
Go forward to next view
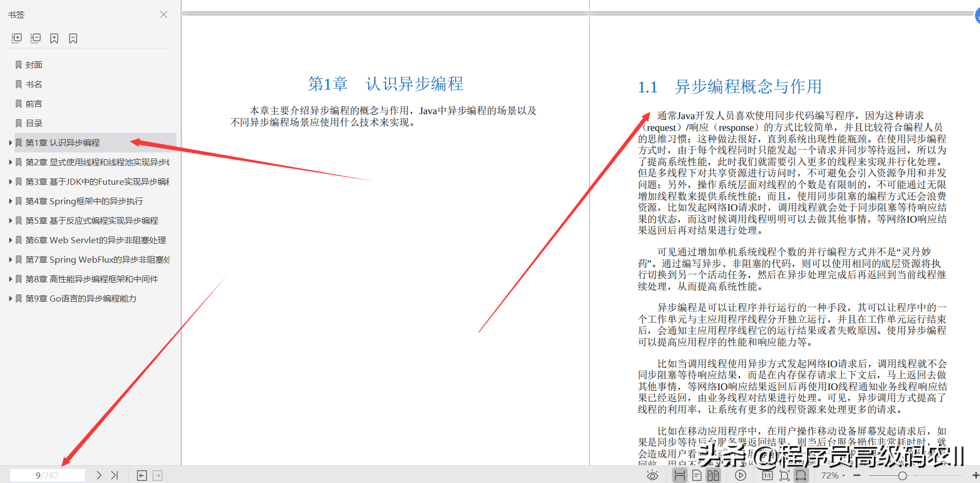click(x=158, y=475)
